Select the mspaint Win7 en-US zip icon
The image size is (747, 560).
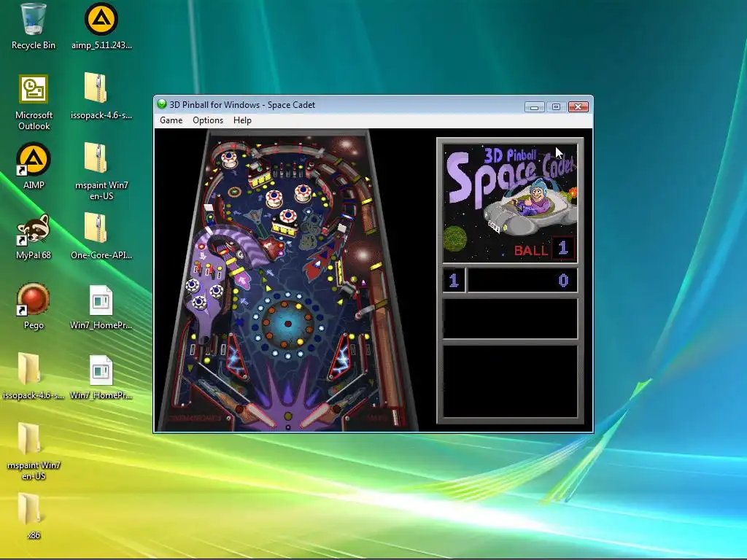[101, 171]
